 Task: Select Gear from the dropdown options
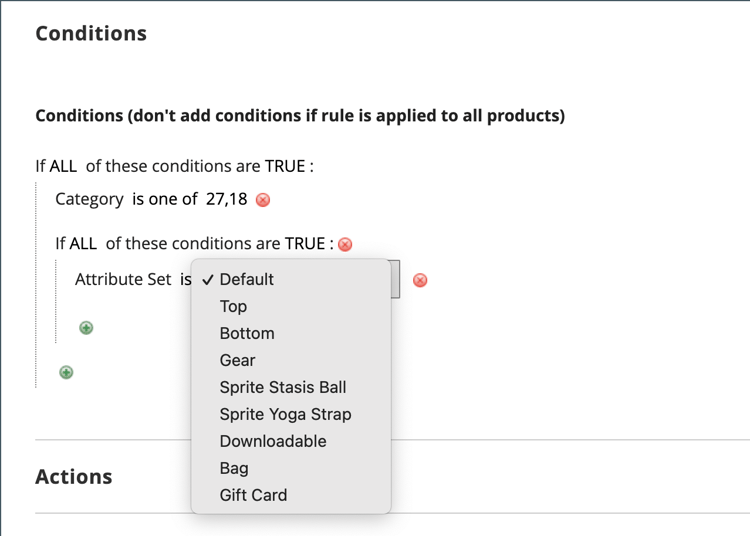click(x=237, y=361)
